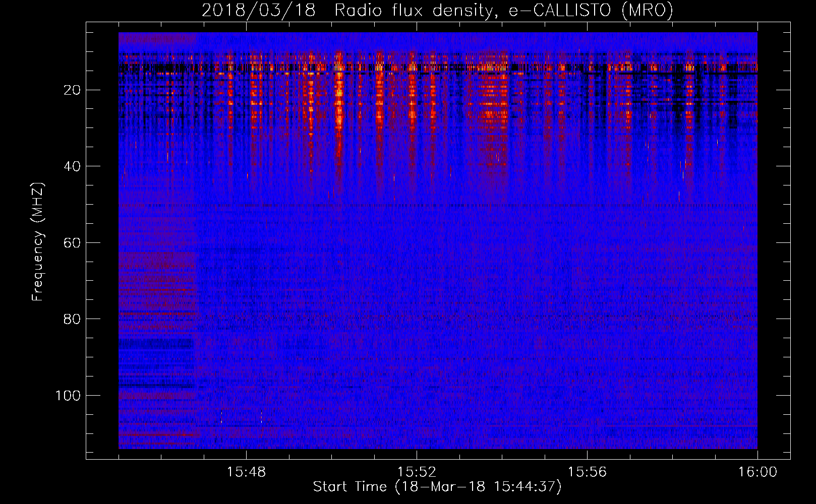Viewport: 816px width, 504px height.
Task: Click the date "2018/03/18" in the title
Action: pos(259,11)
